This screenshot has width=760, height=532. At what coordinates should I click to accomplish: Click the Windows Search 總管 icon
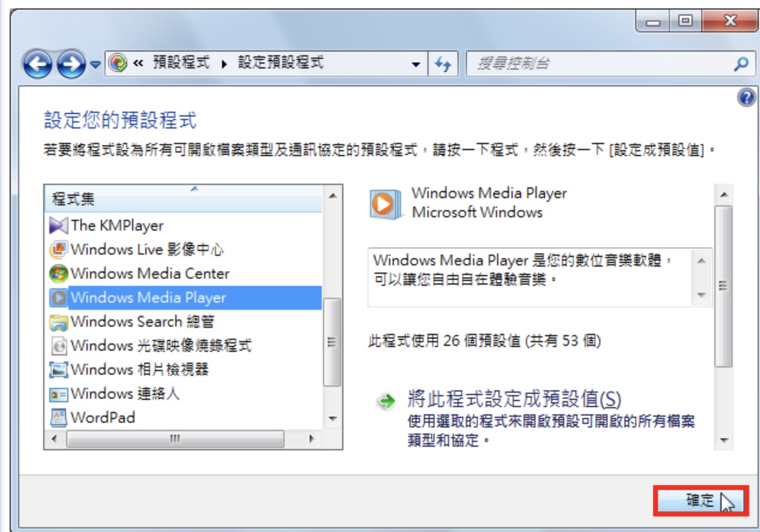(x=58, y=322)
